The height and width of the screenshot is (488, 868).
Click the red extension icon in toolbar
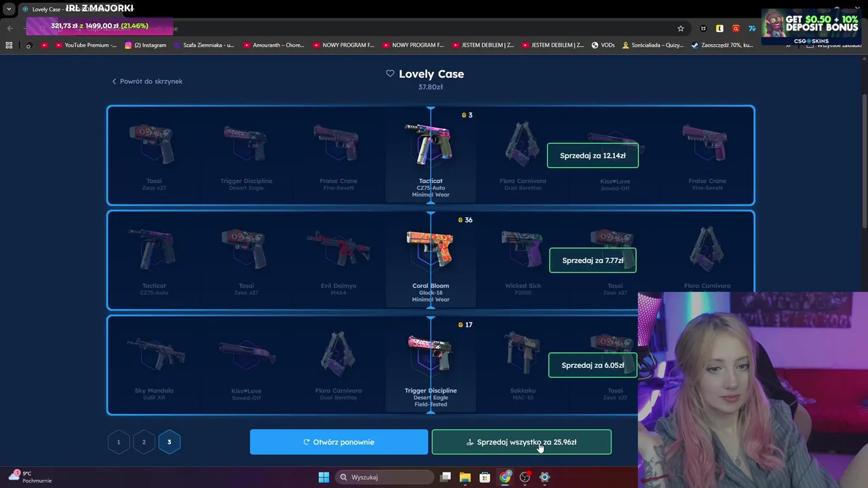pyautogui.click(x=736, y=28)
